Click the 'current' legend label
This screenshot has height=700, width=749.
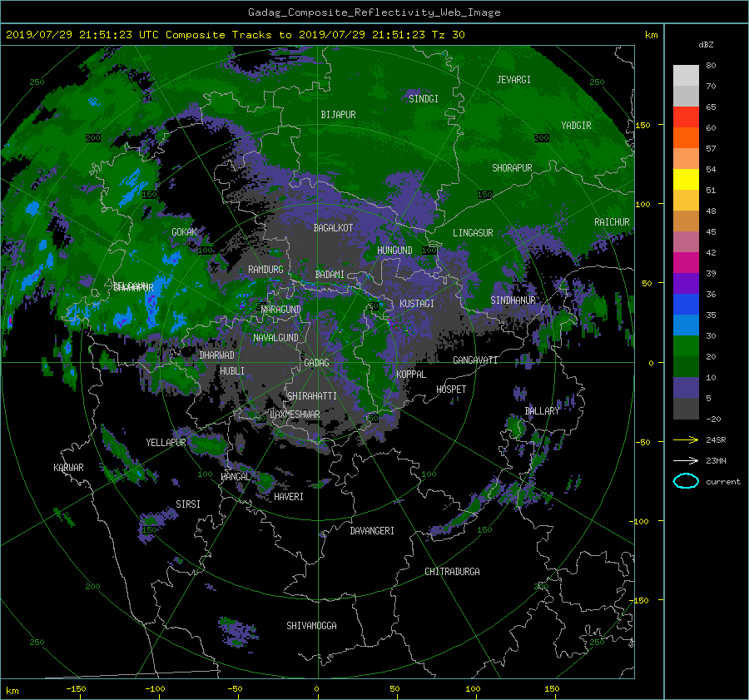tap(722, 482)
